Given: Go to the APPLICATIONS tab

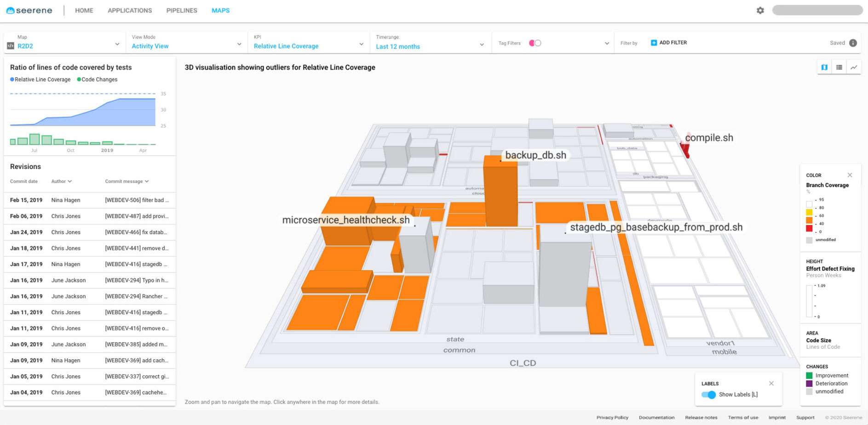Looking at the screenshot, I should pos(130,11).
